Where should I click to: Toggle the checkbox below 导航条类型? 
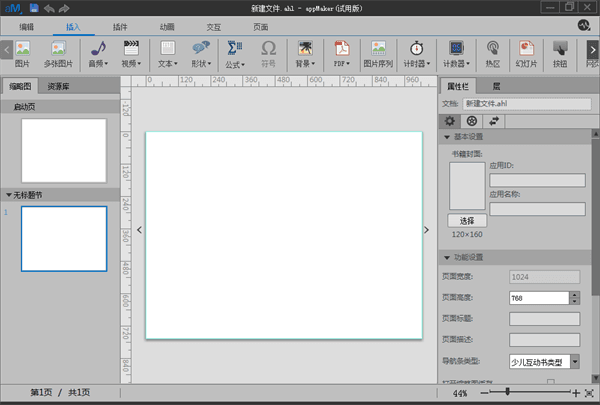[x=550, y=381]
